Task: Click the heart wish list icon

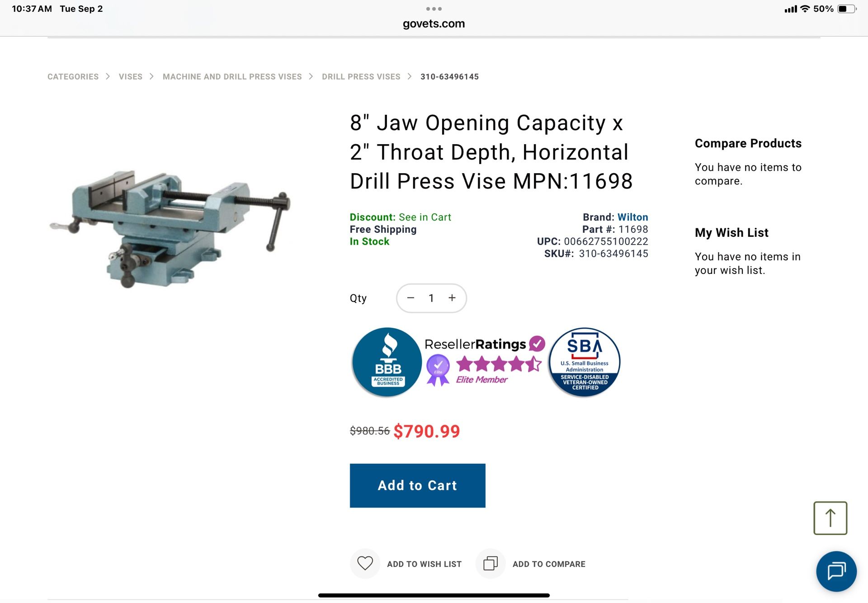Action: pos(365,563)
